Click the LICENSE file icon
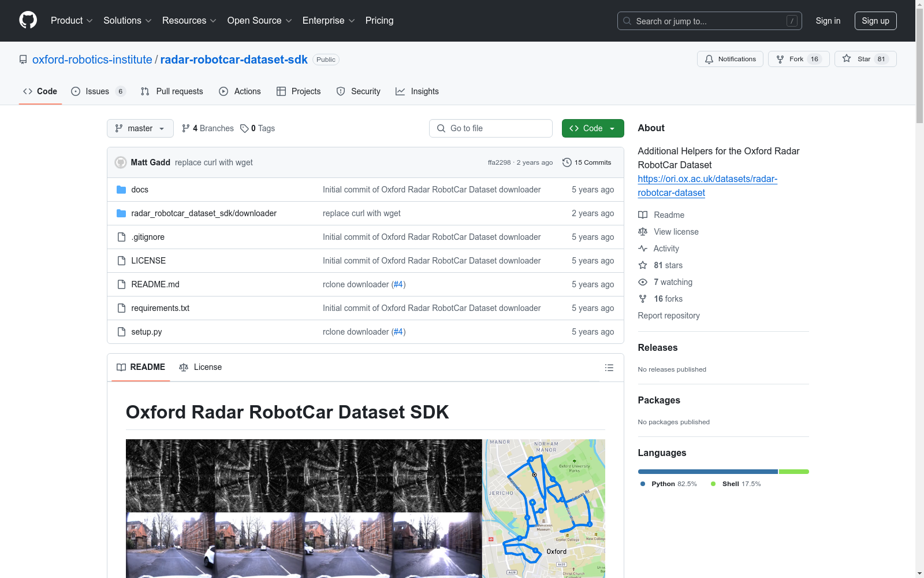924x578 pixels. point(121,261)
